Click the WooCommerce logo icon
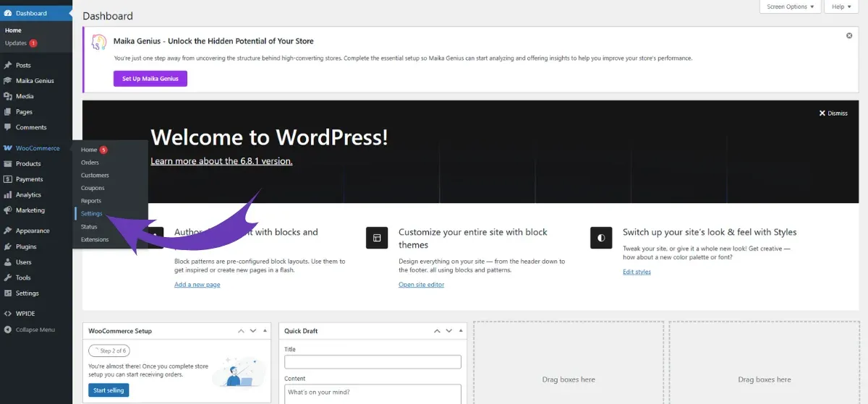Viewport: 868px width, 404px height. pos(8,148)
